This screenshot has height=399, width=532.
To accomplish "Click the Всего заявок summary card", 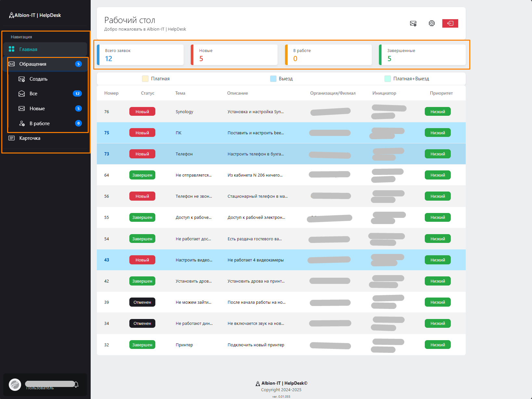I will coord(140,55).
